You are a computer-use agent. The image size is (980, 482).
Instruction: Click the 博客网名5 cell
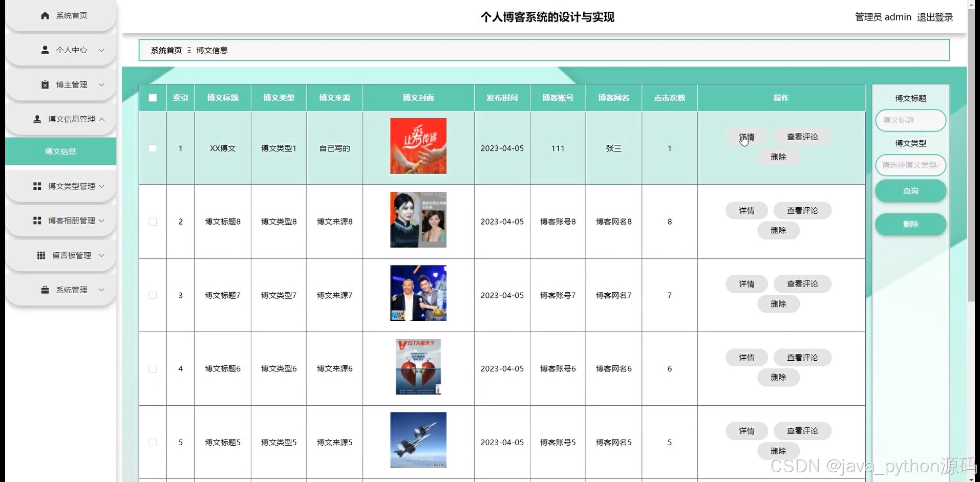coord(613,442)
